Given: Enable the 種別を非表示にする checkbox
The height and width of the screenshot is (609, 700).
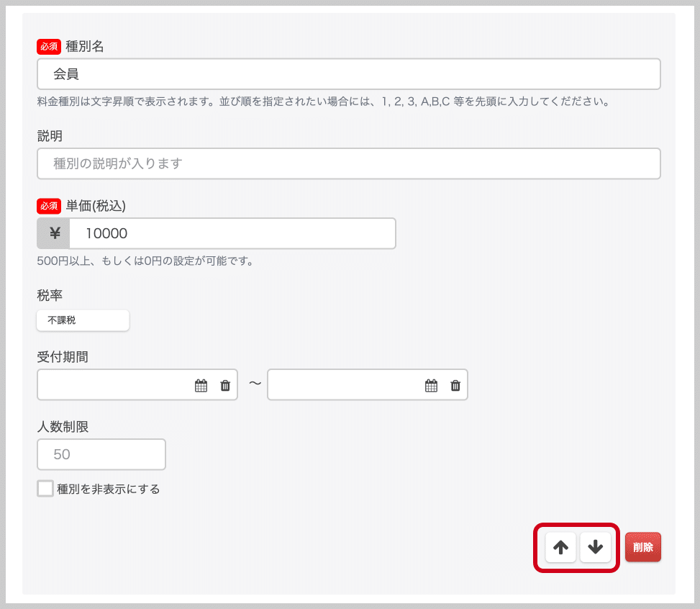Looking at the screenshot, I should [x=45, y=489].
